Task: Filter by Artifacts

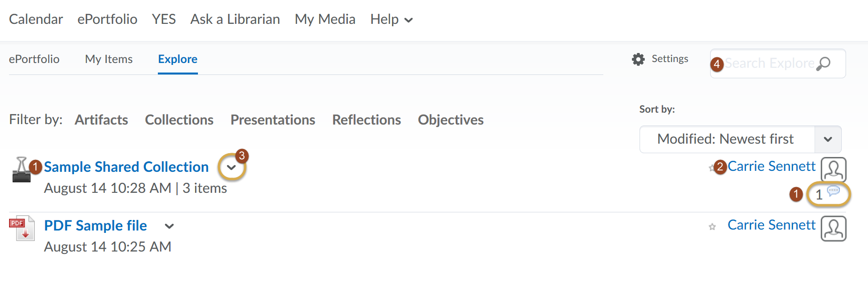Action: click(101, 120)
